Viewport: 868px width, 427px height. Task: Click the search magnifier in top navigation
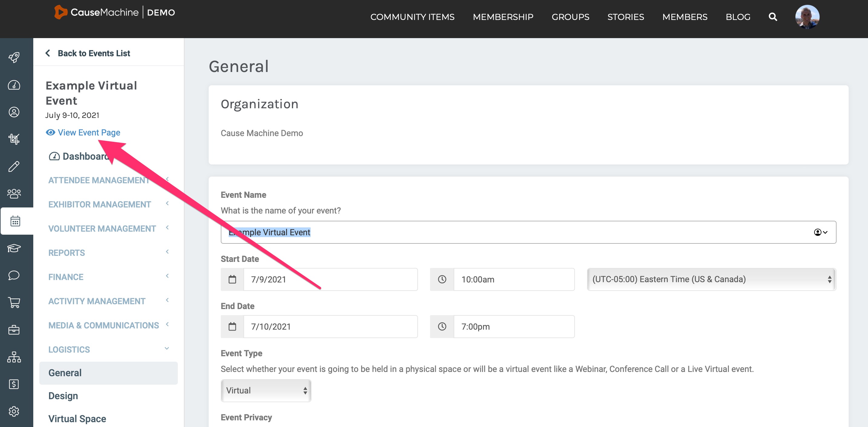(x=773, y=17)
